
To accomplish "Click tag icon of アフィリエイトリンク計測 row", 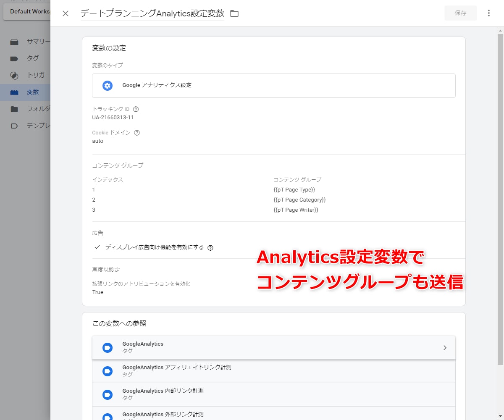I will tap(108, 371).
